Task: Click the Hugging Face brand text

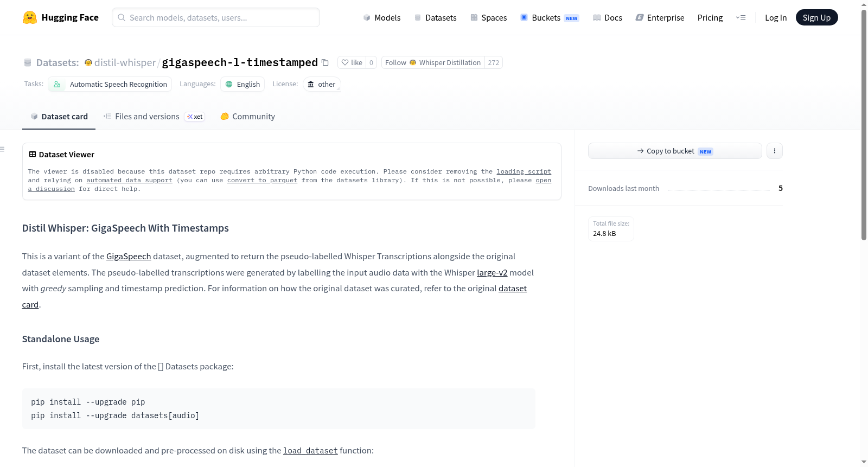Action: coord(70,17)
